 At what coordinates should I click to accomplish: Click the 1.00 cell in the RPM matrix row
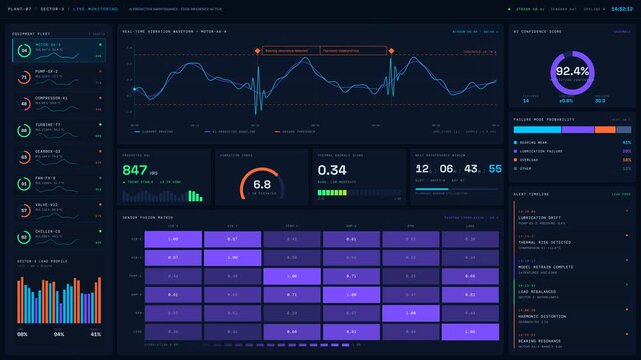(411, 313)
